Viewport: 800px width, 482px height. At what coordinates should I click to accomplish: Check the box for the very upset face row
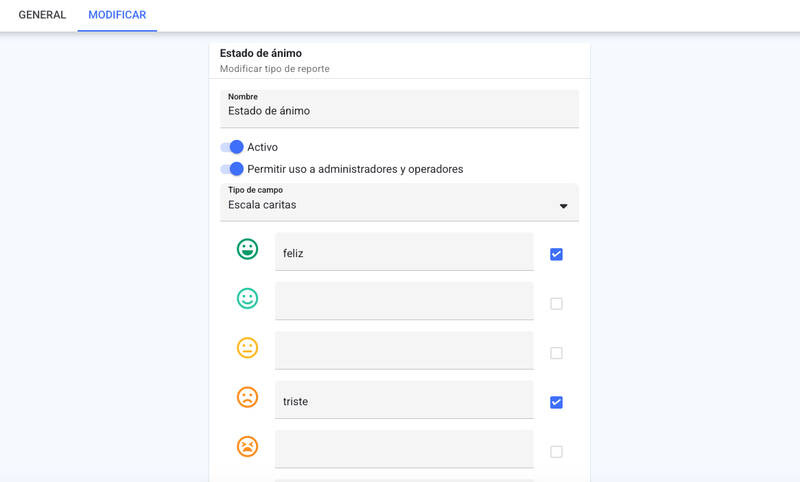point(556,452)
